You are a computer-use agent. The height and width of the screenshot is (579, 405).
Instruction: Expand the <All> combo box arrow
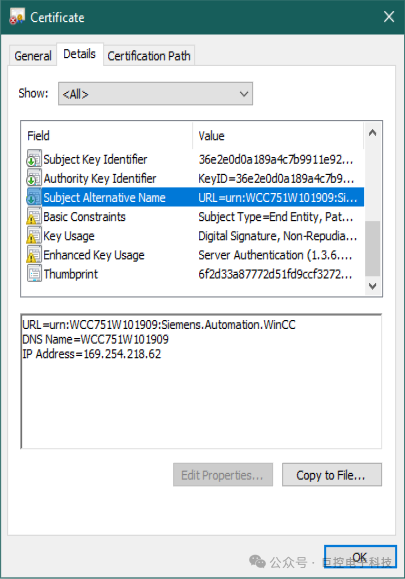(244, 94)
